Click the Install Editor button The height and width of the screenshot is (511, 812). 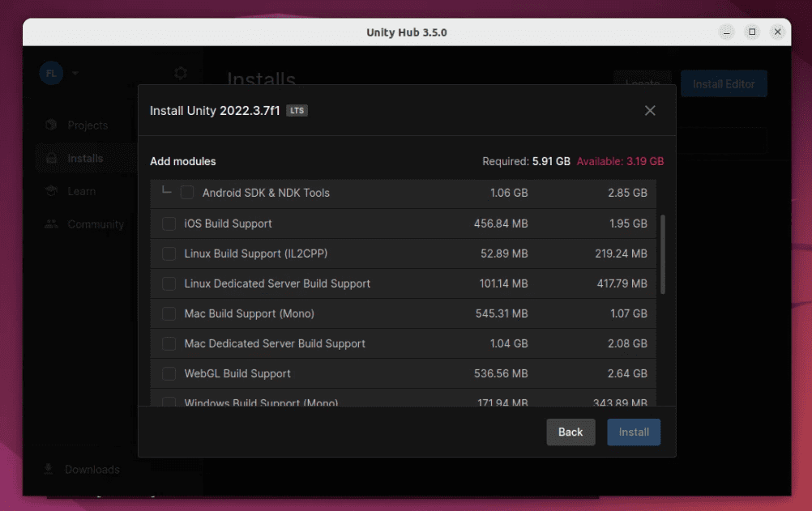pos(724,84)
